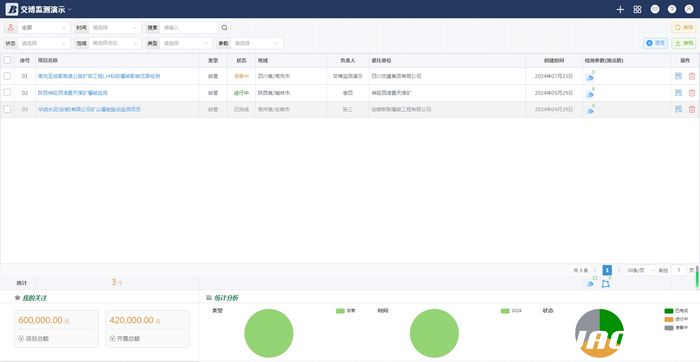Toggle the select-all checkbox in table header
This screenshot has width=700, height=362.
point(7,60)
